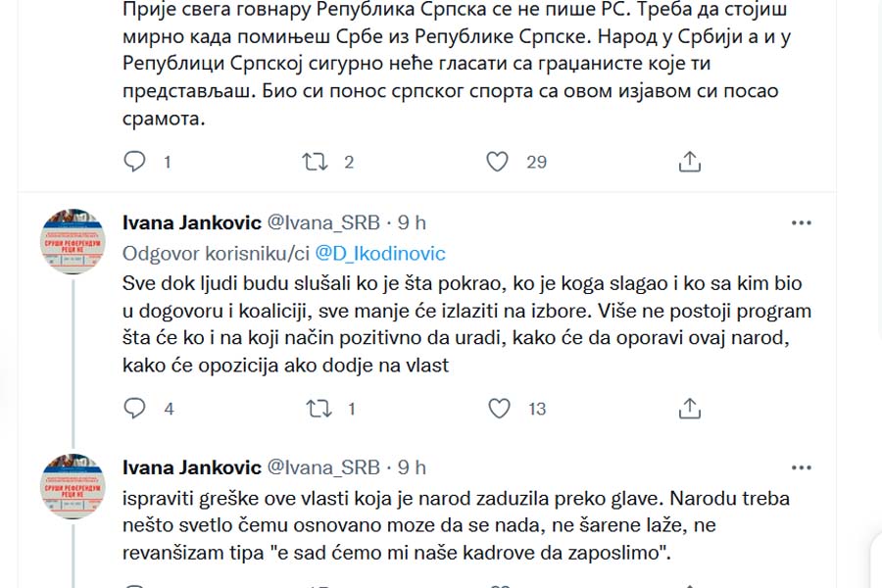Click Ivana Jankovic's name on the "ispraviti greške" tweet
882x588 pixels.
click(191, 467)
